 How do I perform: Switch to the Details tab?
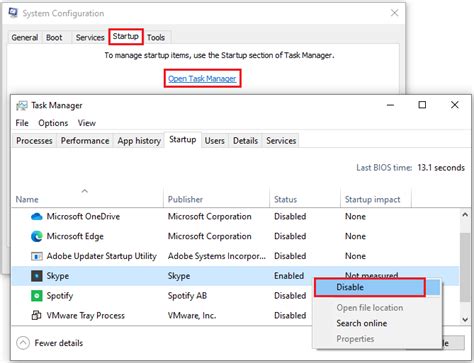[x=245, y=141]
